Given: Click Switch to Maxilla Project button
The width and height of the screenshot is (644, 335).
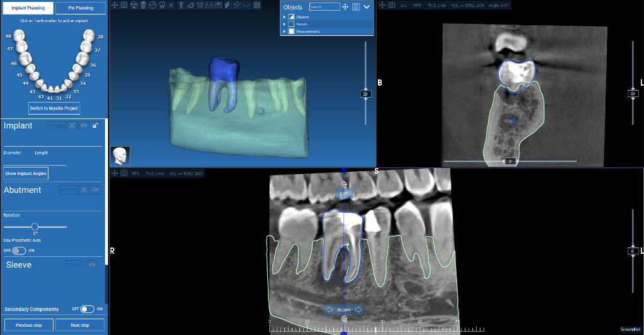Looking at the screenshot, I should [54, 108].
